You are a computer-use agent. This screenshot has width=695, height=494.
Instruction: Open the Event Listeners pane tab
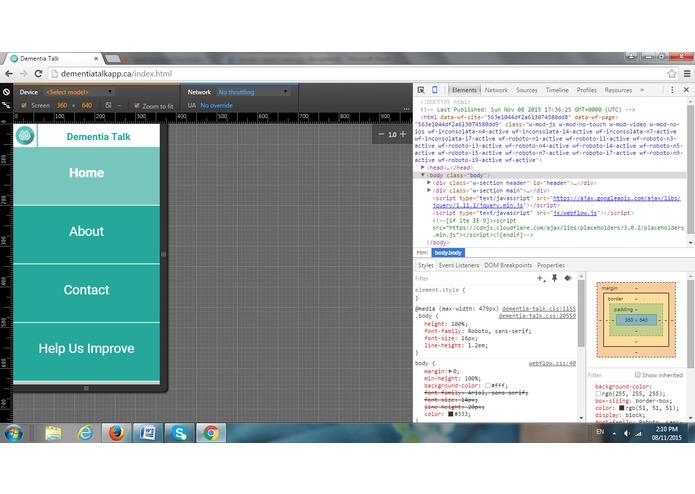(459, 265)
